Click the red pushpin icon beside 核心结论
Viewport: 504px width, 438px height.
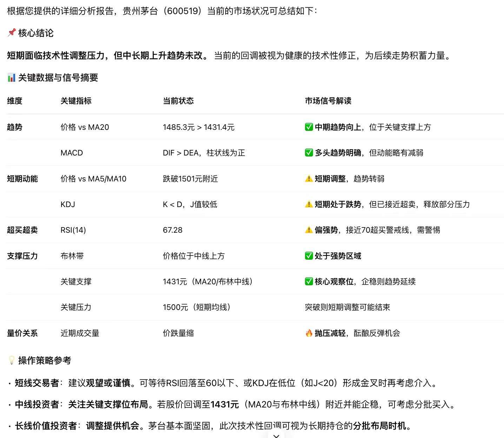[x=12, y=33]
